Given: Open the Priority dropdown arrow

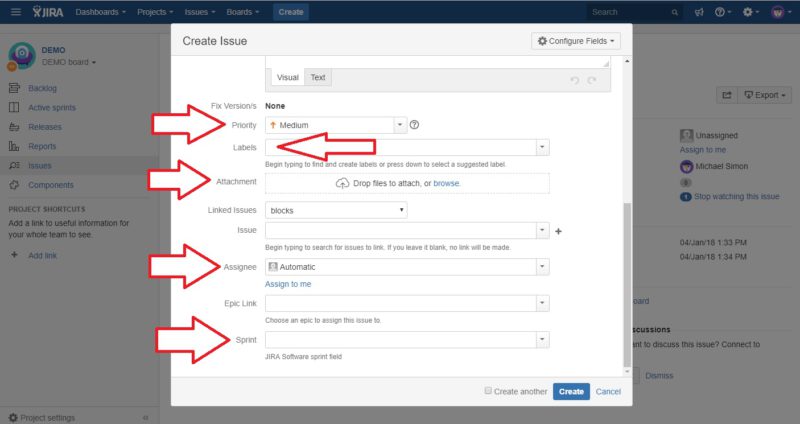Looking at the screenshot, I should 400,125.
